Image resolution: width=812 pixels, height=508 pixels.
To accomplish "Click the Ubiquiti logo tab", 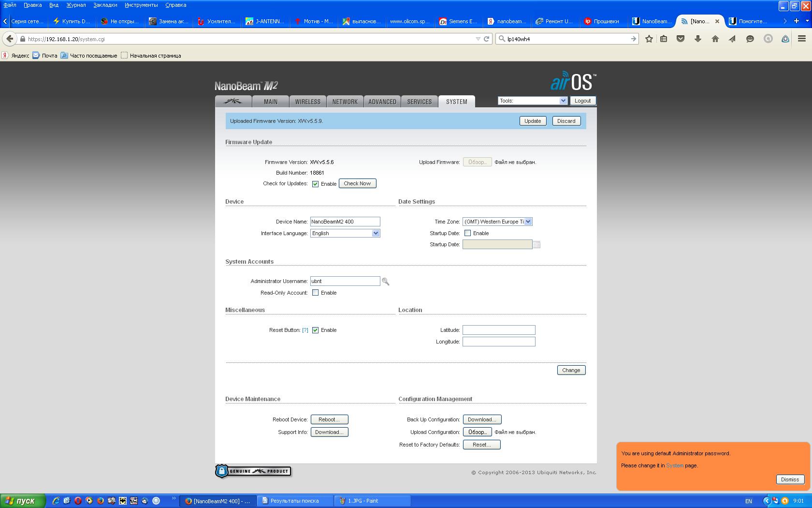I will pyautogui.click(x=233, y=102).
